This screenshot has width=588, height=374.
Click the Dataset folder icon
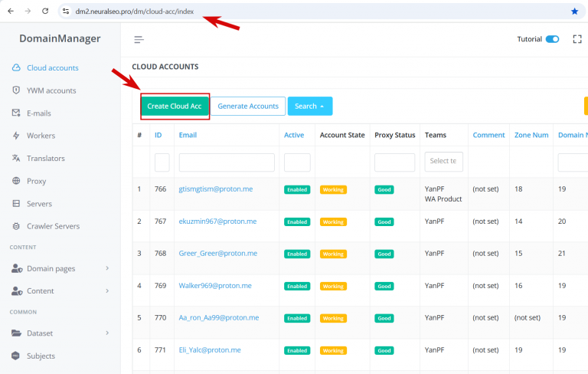click(16, 333)
